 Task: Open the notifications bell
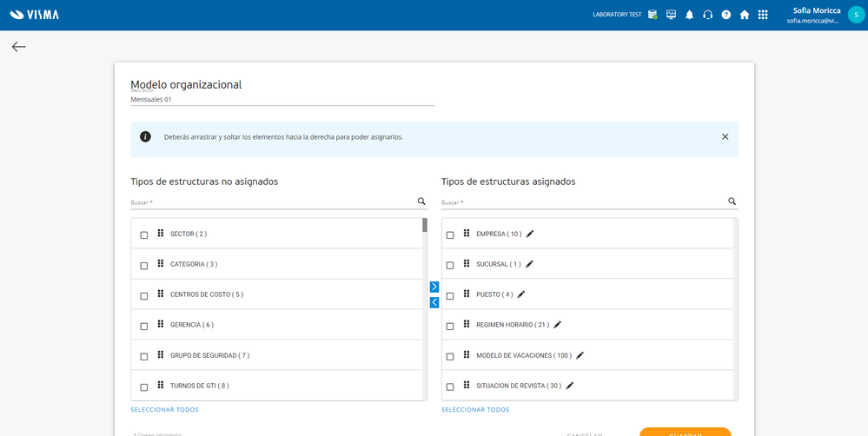tap(690, 15)
